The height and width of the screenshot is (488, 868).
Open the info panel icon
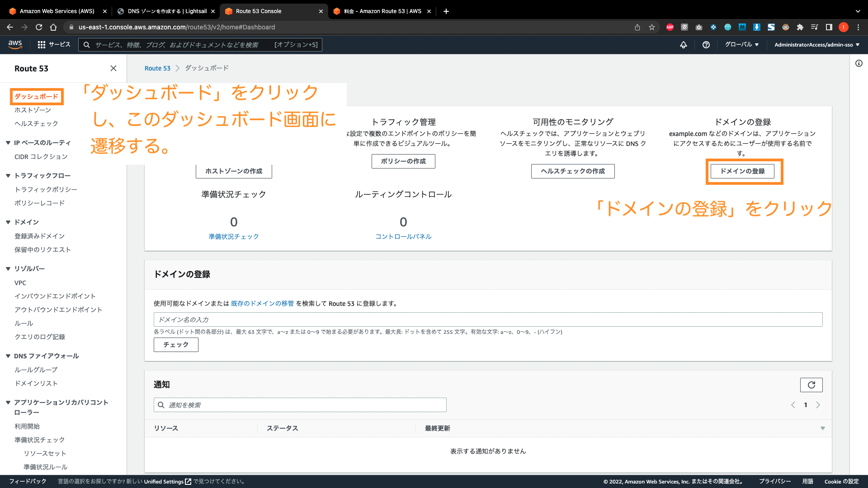(859, 63)
